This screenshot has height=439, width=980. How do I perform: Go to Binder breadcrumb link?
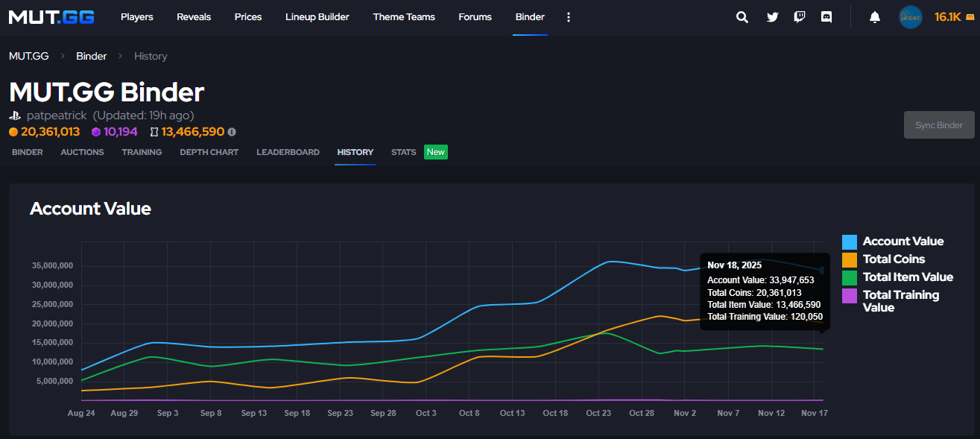click(91, 56)
